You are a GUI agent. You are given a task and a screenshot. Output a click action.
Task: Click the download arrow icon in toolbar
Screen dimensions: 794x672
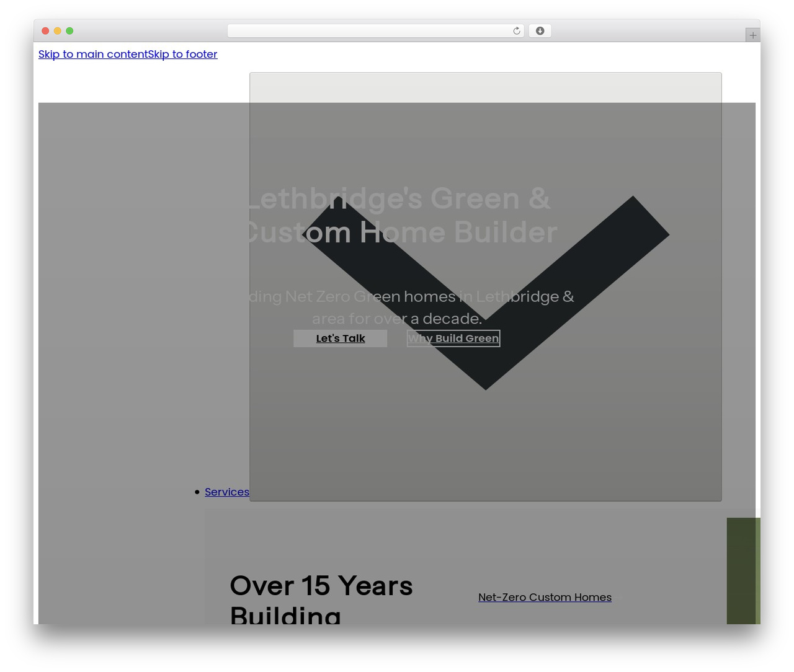point(540,31)
